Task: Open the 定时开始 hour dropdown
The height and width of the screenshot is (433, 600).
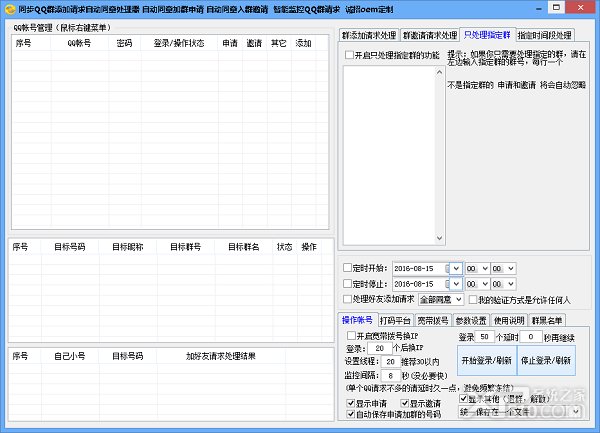Action: pyautogui.click(x=485, y=269)
